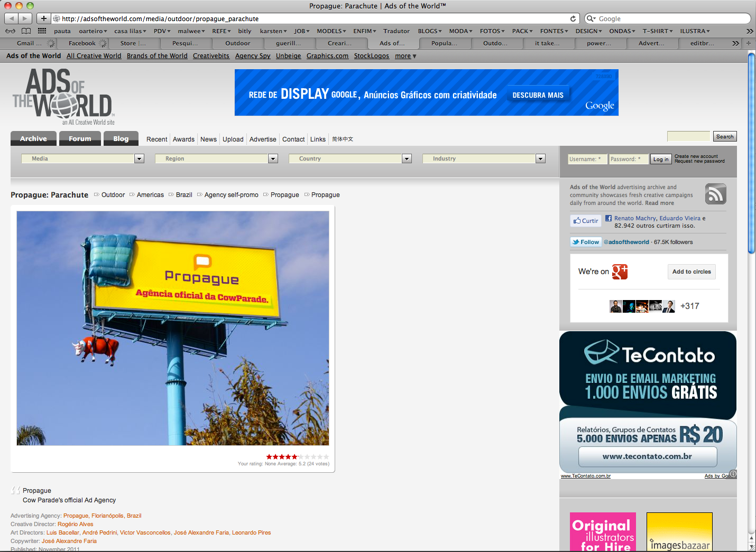Click the Search button
Screen dimensions: 756x552
(x=725, y=136)
